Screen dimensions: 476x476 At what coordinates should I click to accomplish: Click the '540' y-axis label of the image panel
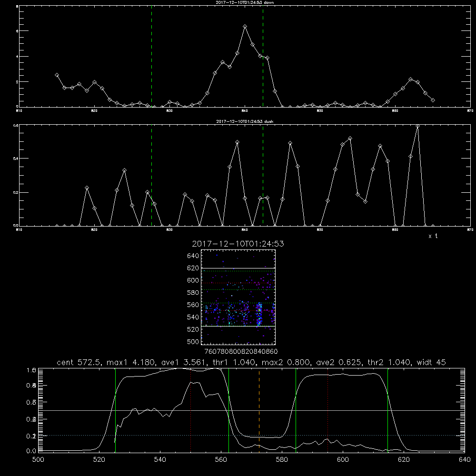193,317
